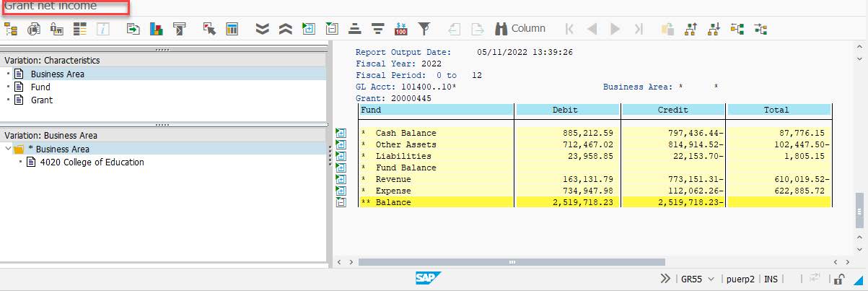The height and width of the screenshot is (291, 868).
Task: Click the navigation tree toggle icon
Action: [x=11, y=29]
